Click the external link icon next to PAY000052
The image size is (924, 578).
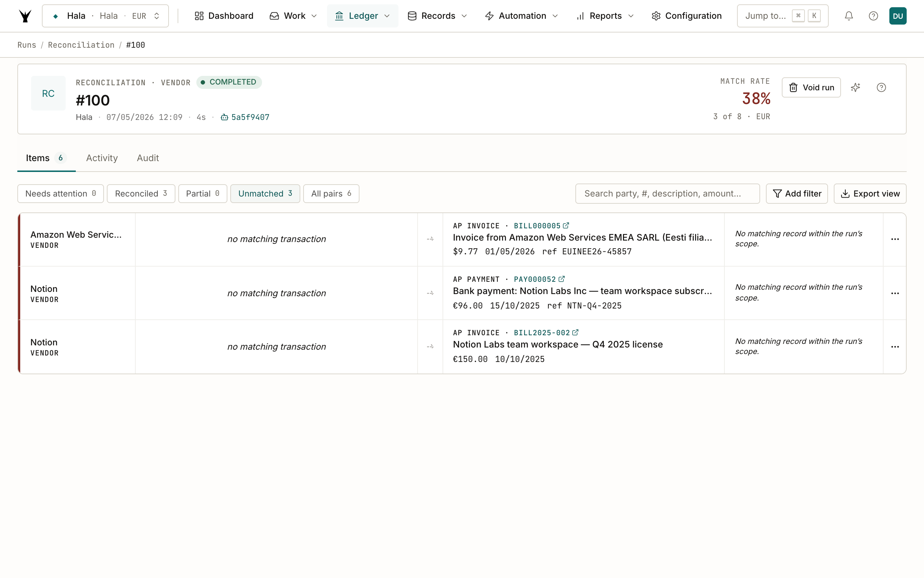coord(561,279)
